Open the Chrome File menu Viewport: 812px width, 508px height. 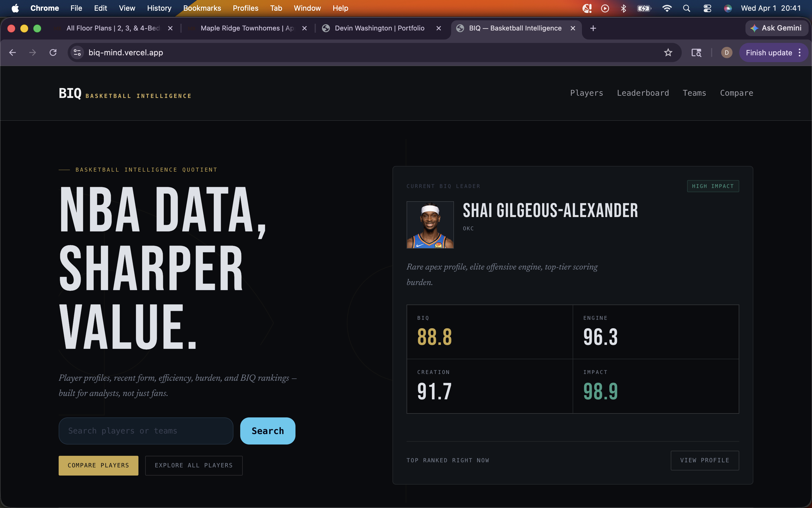coord(76,8)
